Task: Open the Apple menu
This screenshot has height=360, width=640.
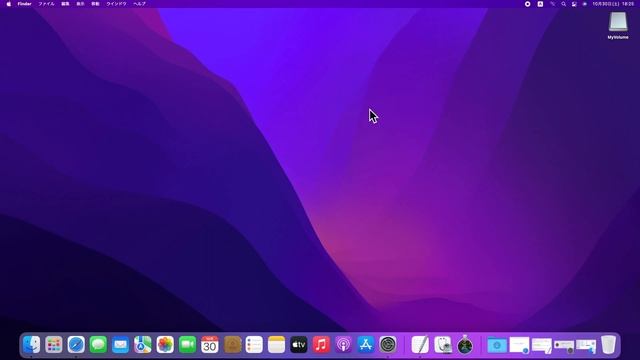Action: (9, 4)
